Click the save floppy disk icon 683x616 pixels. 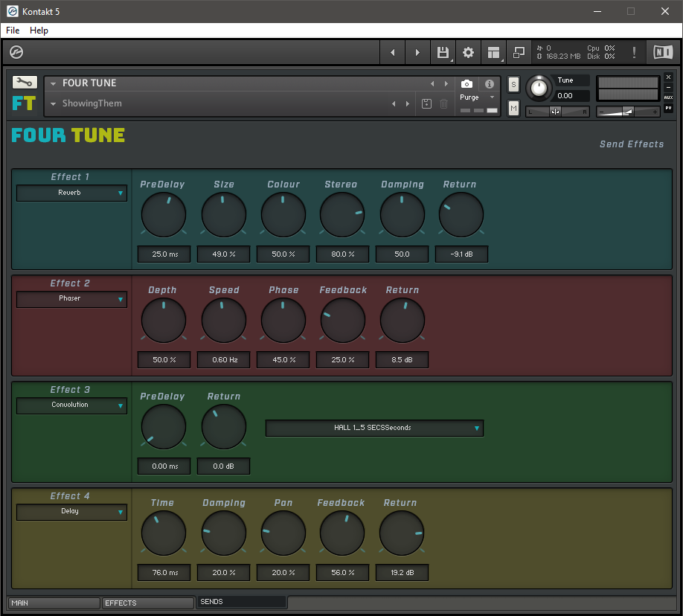pyautogui.click(x=443, y=52)
